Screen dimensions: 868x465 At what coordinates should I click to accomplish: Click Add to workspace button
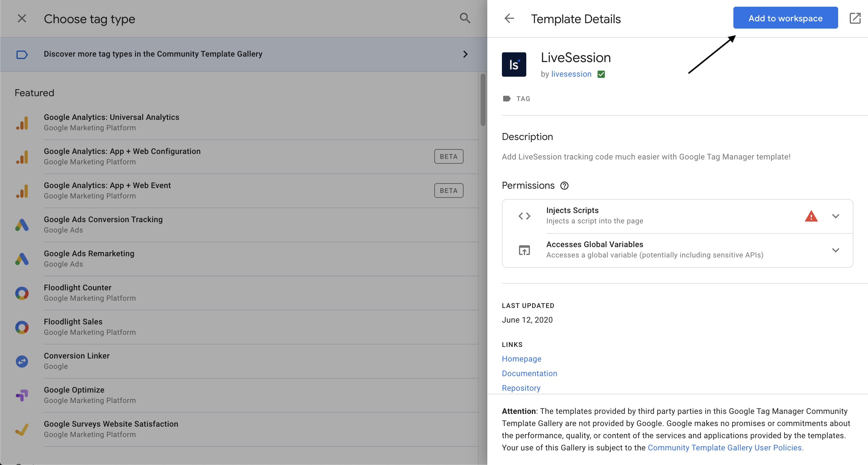[x=785, y=18]
